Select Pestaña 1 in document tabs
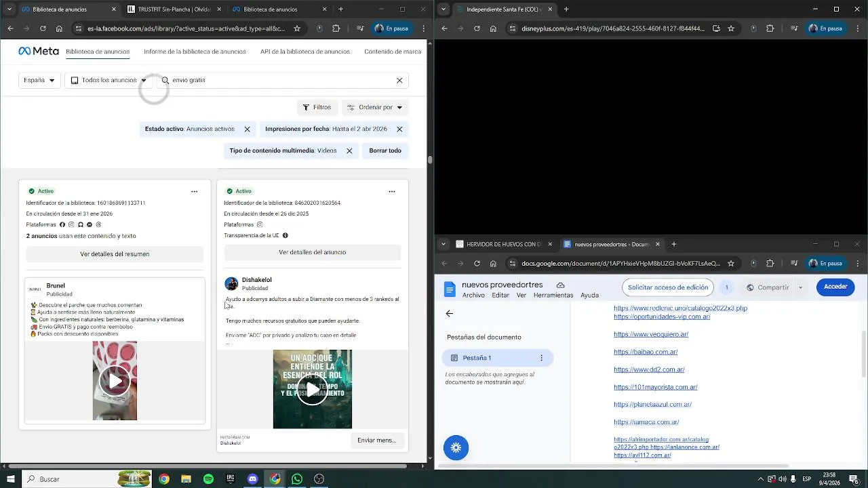The width and height of the screenshot is (868, 488). (x=498, y=358)
